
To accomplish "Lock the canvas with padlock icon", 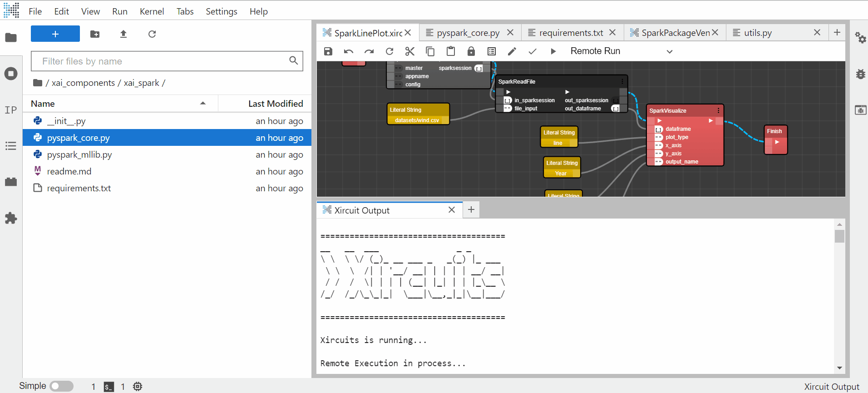I will [471, 51].
